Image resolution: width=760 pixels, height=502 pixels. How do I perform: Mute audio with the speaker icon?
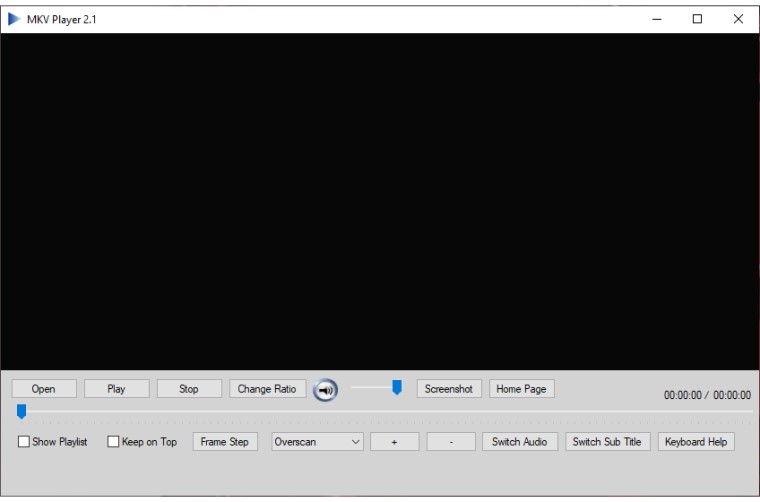[x=325, y=390]
